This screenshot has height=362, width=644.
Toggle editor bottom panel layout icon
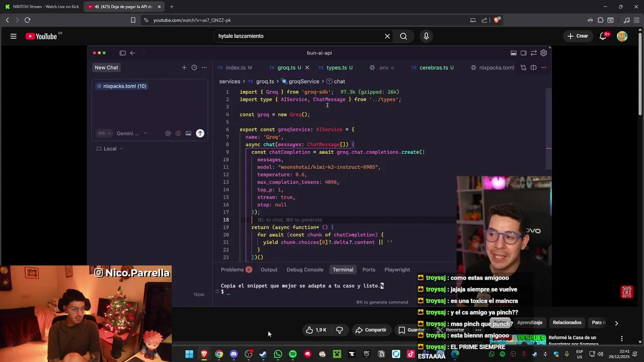(x=513, y=53)
